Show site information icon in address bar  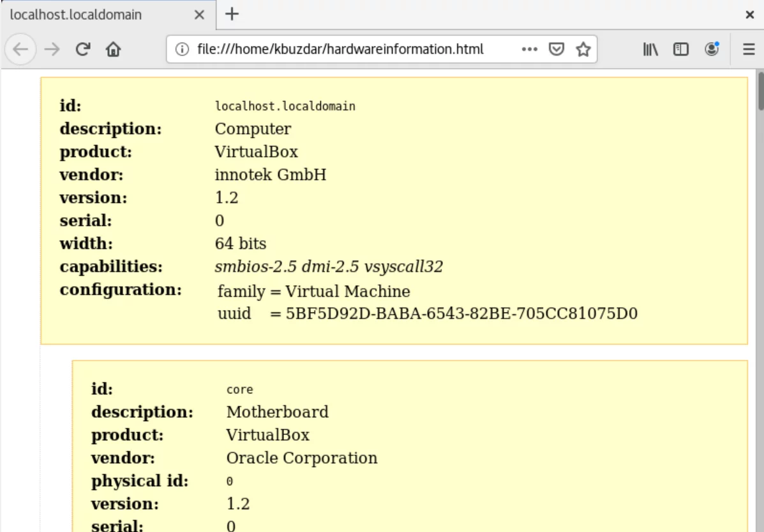[183, 49]
